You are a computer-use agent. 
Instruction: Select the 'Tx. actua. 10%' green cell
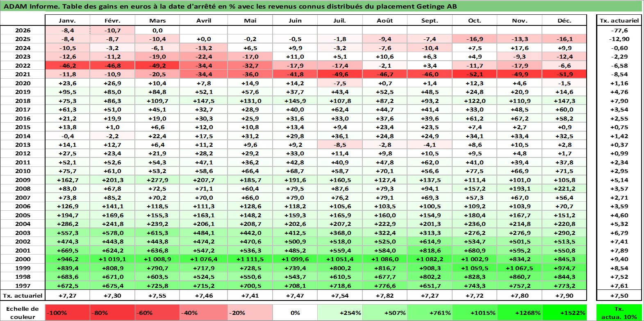tap(619, 313)
